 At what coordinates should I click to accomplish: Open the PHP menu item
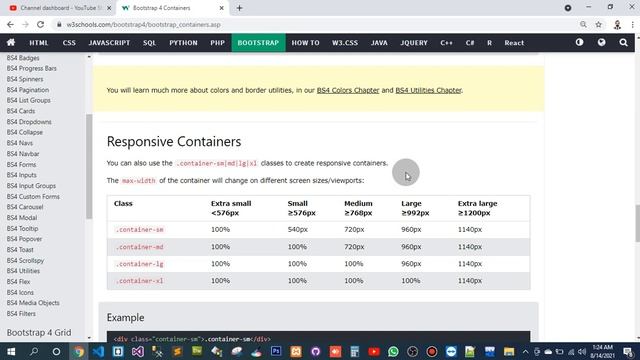[218, 42]
